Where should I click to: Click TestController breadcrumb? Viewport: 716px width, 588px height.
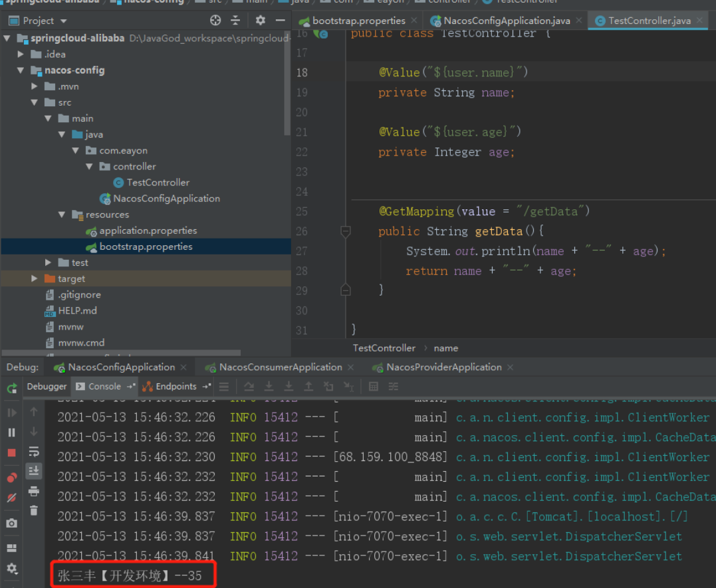coord(384,348)
